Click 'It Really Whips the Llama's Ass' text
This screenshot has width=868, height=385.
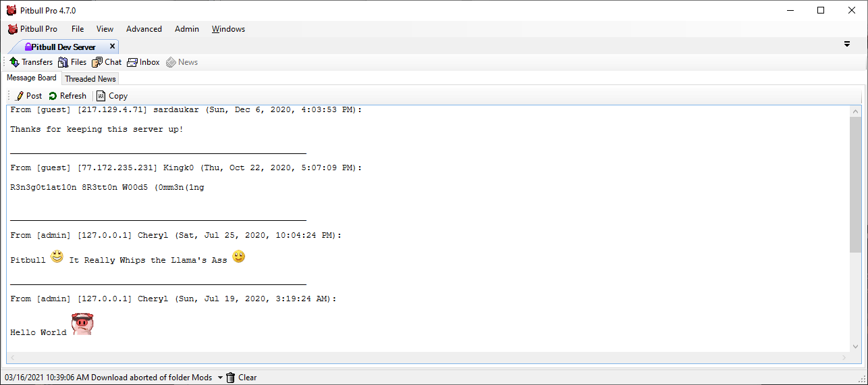(148, 260)
